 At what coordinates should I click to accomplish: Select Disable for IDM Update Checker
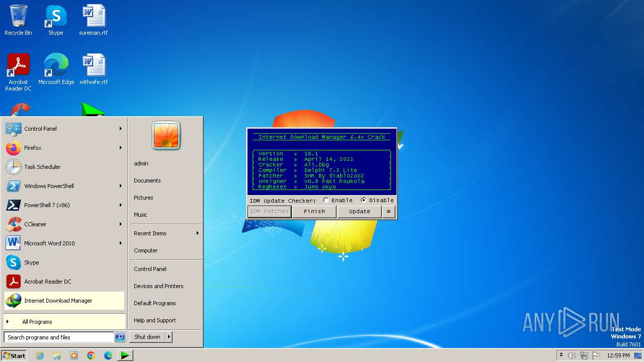tap(377, 200)
